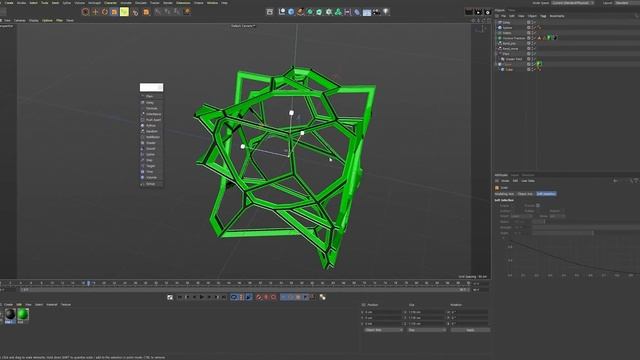
Task: Toggle the Z axis lock icon
Action: click(177, 12)
